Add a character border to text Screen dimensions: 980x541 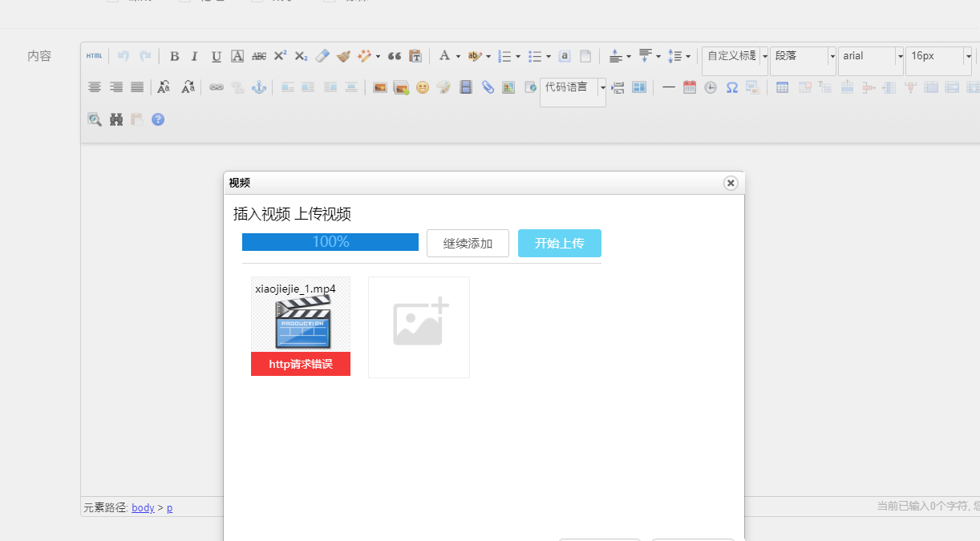click(x=237, y=56)
